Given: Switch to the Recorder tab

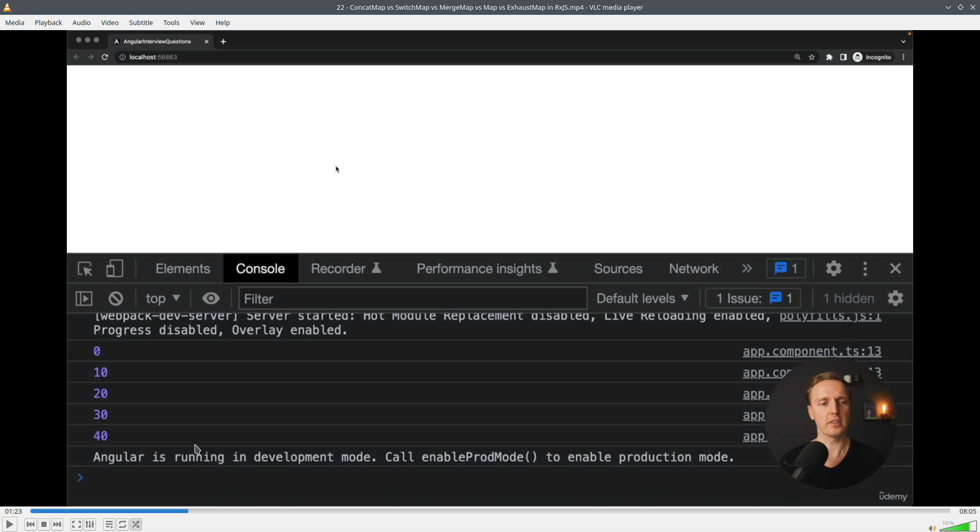Looking at the screenshot, I should point(347,269).
